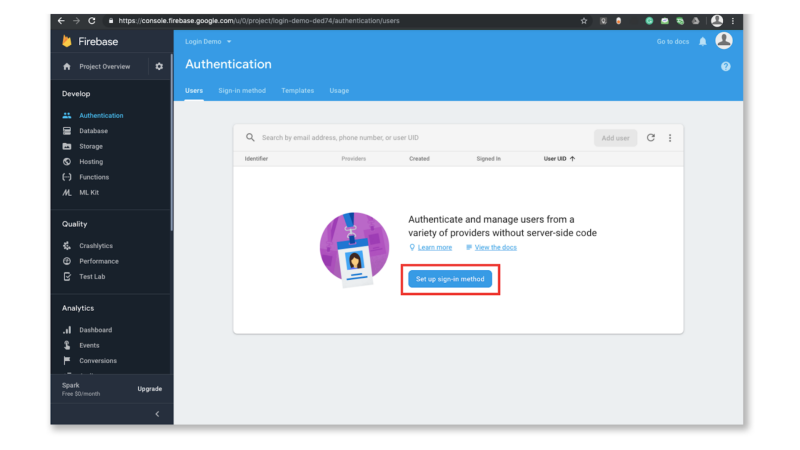Image resolution: width=800 pixels, height=450 pixels.
Task: Open the Analytics Events item
Action: tap(89, 345)
